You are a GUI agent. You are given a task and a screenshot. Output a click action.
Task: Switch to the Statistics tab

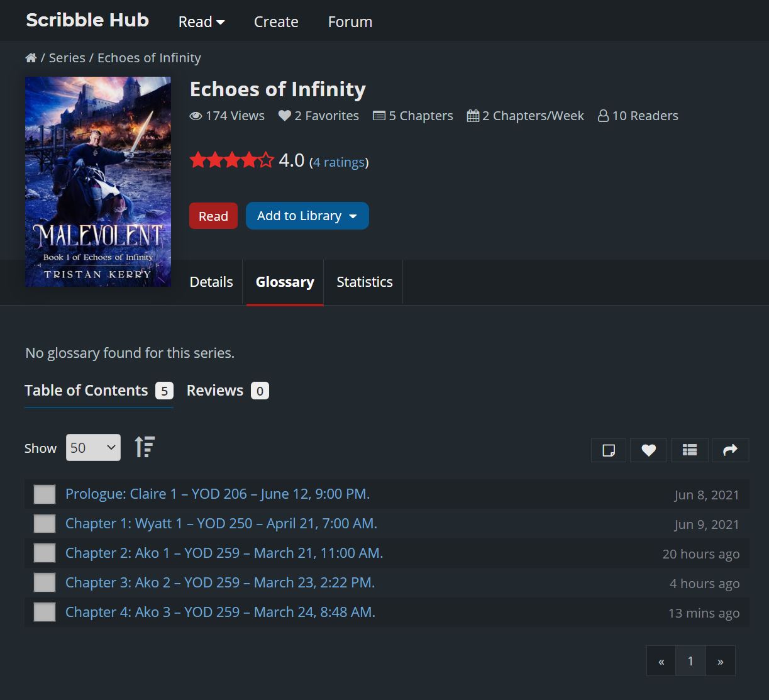point(364,282)
